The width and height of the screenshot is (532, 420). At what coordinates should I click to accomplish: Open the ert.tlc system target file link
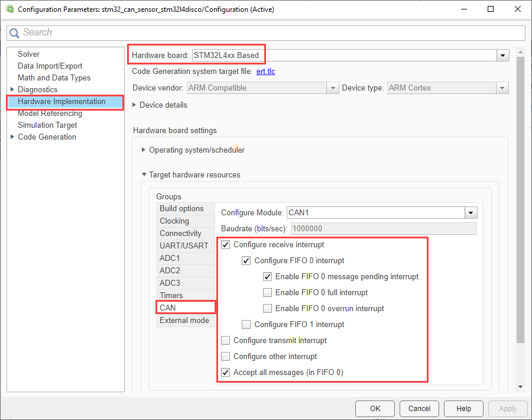tap(265, 72)
